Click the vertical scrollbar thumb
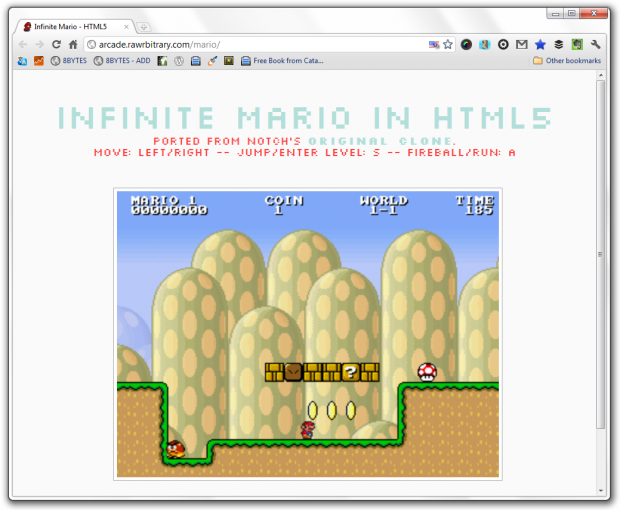This screenshot has height=510, width=620. tap(601, 255)
